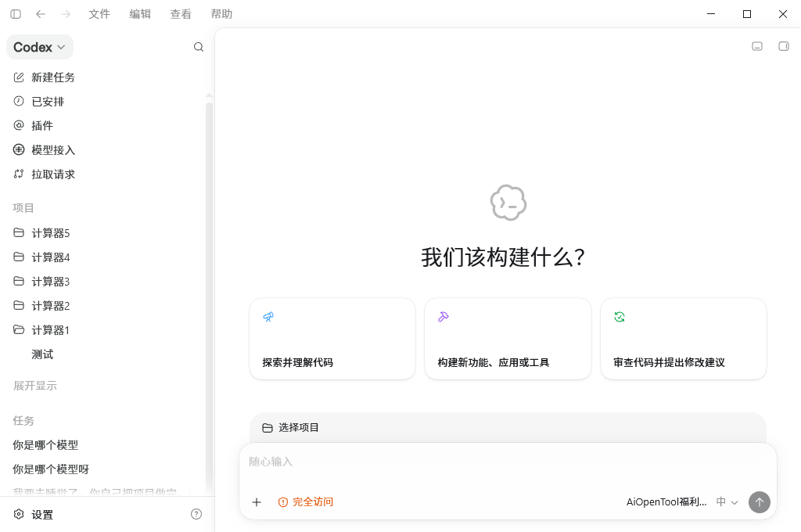The image size is (801, 532).
Task: Click the Codex cloud terminal logo
Action: pos(508,203)
